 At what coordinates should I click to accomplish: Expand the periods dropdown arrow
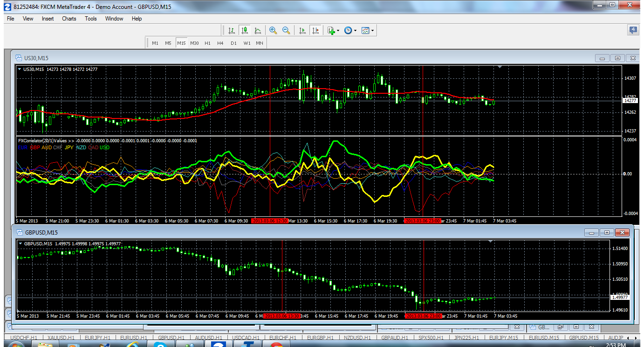coord(356,31)
